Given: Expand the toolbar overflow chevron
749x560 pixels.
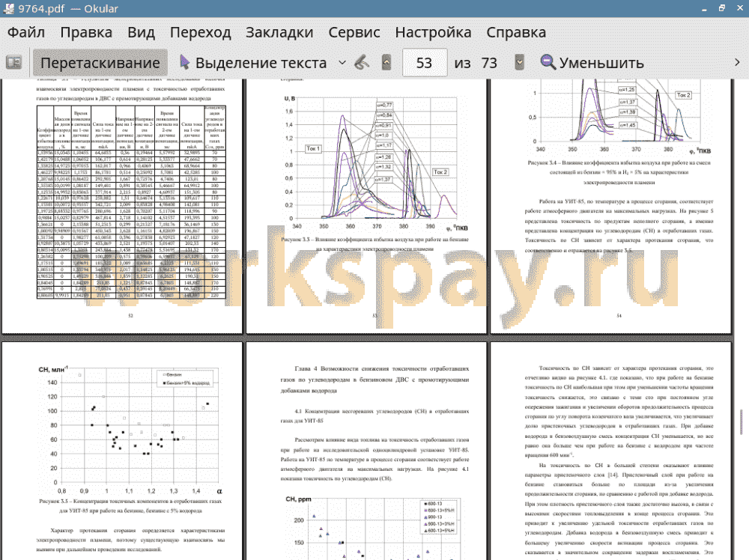Looking at the screenshot, I should click(737, 63).
